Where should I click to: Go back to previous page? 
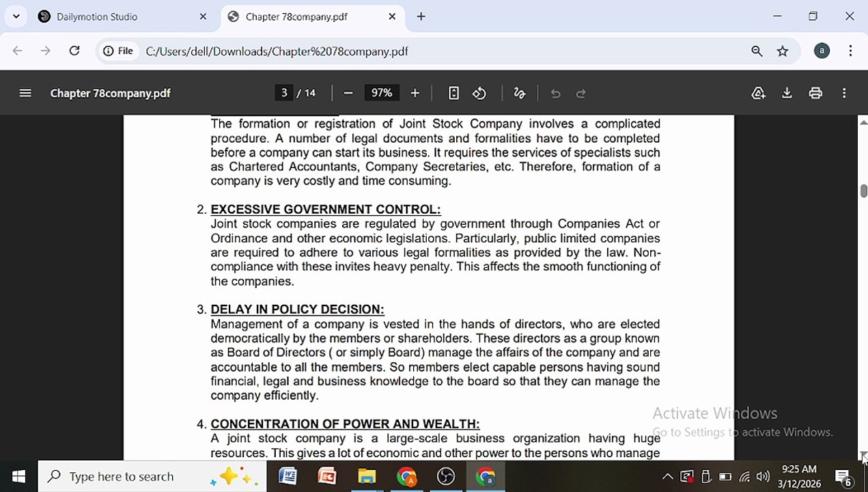click(18, 51)
